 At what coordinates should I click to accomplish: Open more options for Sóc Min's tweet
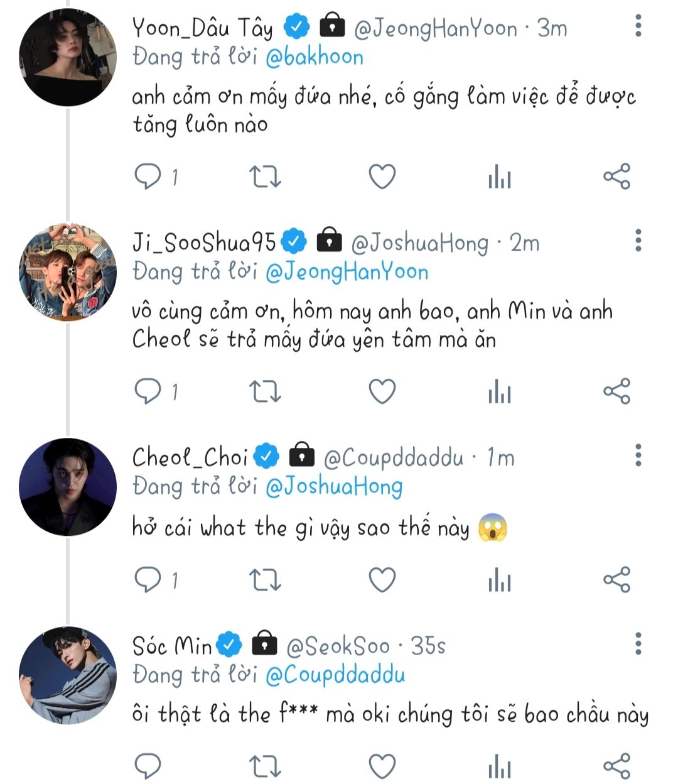(638, 644)
